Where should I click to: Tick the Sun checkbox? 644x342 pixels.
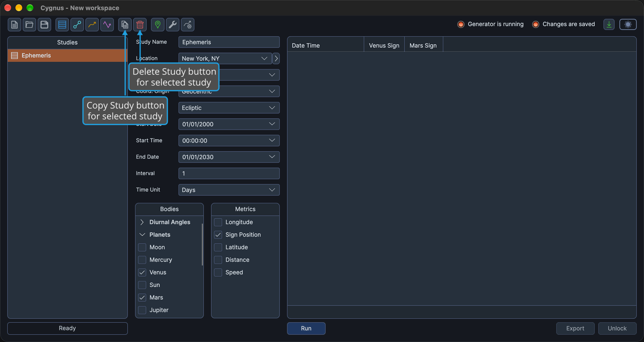pos(142,285)
